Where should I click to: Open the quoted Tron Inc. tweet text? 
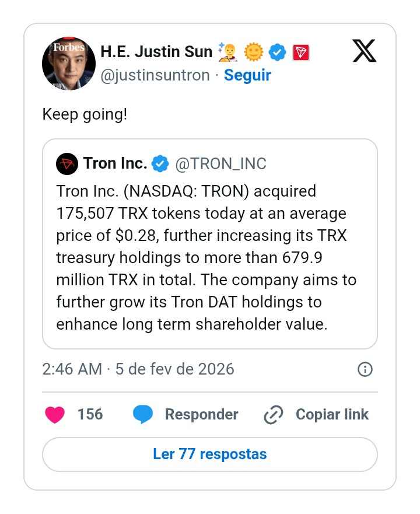coord(207,257)
